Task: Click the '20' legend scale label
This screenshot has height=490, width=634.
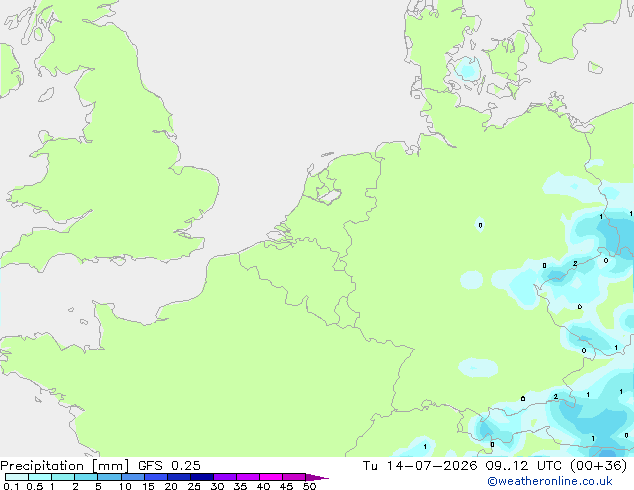Action: tap(171, 486)
